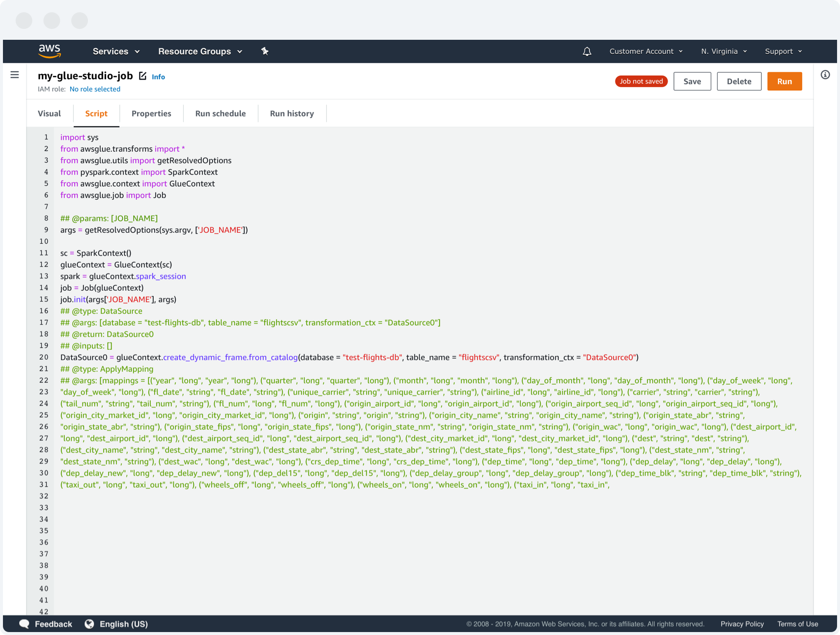Click the '## @return: DataSource0' comment
This screenshot has height=635, width=840.
[x=107, y=334]
